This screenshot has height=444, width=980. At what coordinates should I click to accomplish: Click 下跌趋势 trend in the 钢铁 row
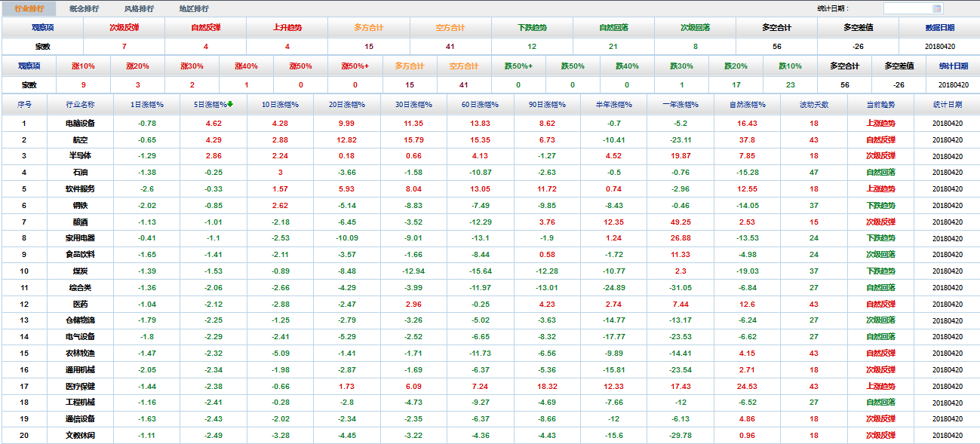[x=880, y=206]
